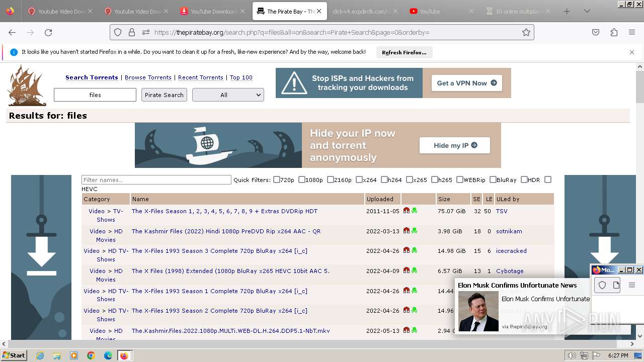The width and height of the screenshot is (644, 362).
Task: Open uploader icecracked profile on Season 3 row
Action: [x=511, y=251]
